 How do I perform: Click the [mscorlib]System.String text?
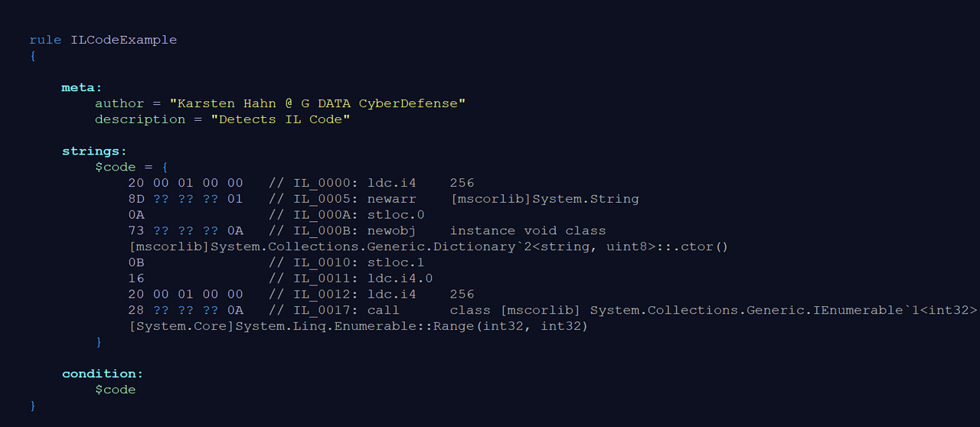[544, 199]
